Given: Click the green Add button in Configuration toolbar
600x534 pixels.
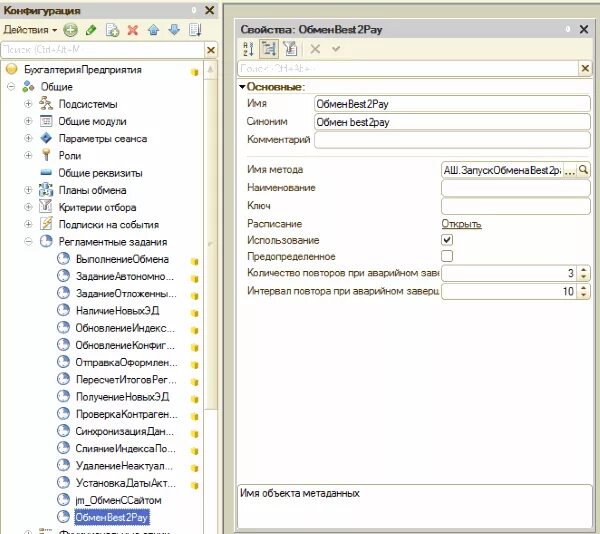Looking at the screenshot, I should [x=70, y=30].
